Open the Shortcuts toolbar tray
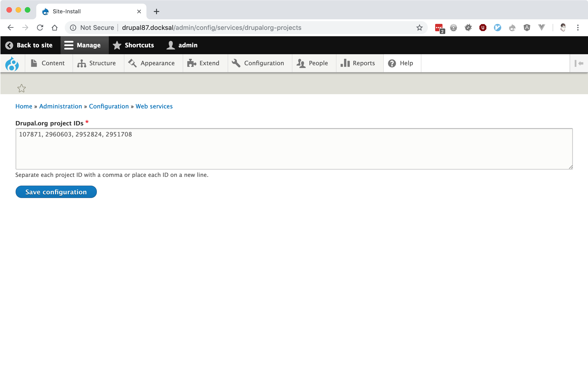Image resolution: width=588 pixels, height=368 pixels. [x=134, y=45]
